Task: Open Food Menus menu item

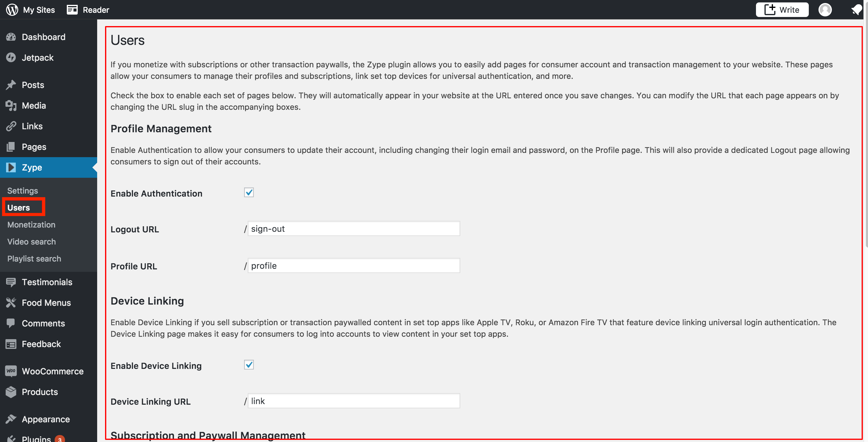Action: coord(49,303)
